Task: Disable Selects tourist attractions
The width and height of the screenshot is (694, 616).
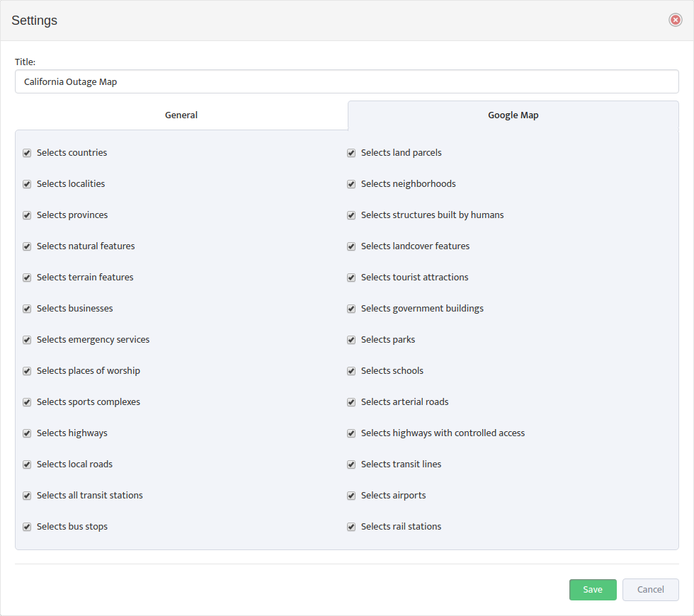Action: [x=351, y=278]
